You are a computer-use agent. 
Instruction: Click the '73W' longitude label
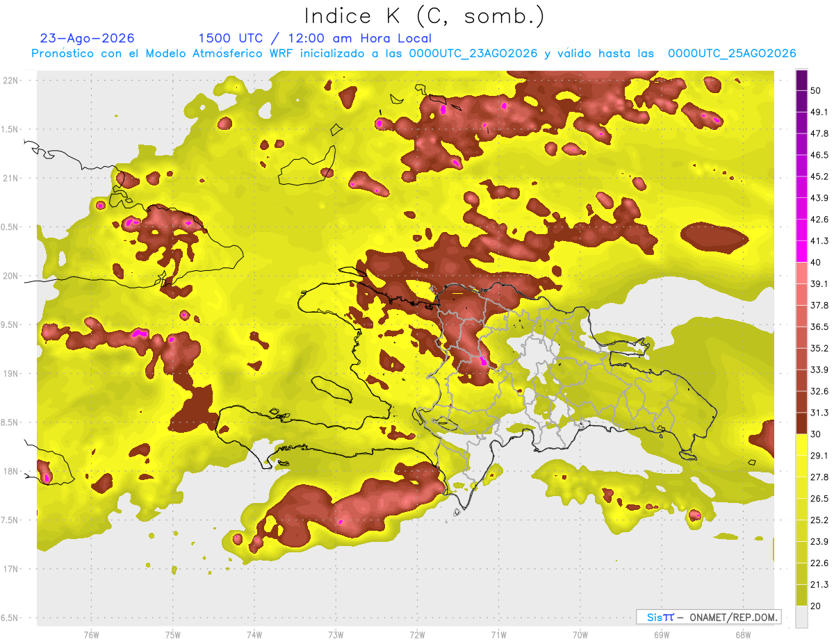tap(335, 634)
